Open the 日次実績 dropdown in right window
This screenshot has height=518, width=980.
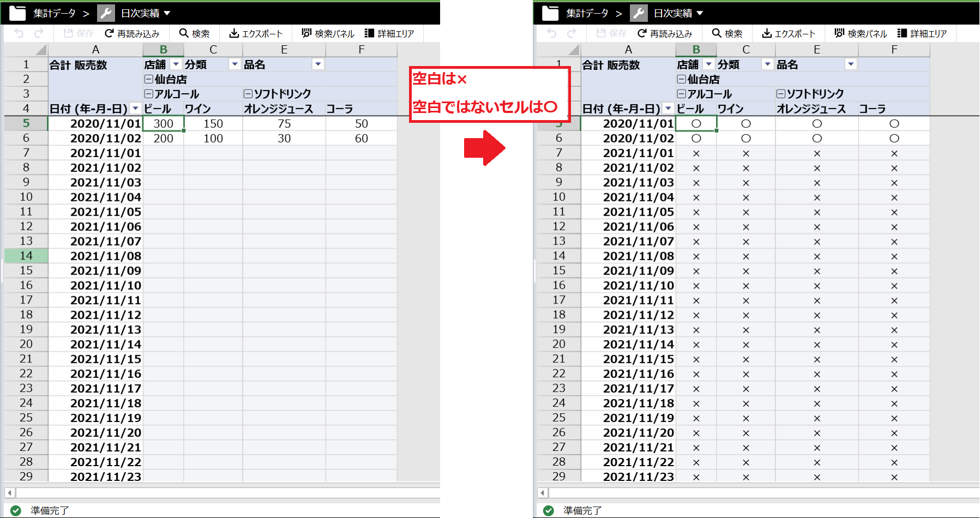pos(700,13)
